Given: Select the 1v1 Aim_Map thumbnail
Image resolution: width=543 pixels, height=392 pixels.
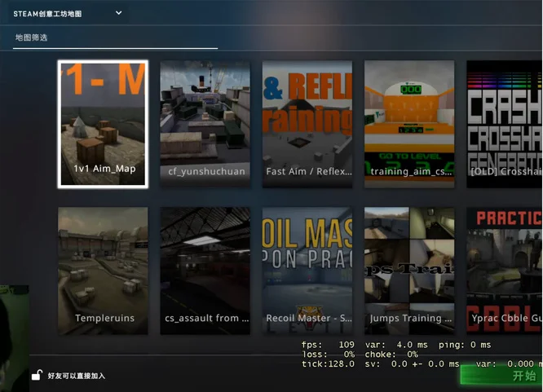Looking at the screenshot, I should click(x=103, y=125).
